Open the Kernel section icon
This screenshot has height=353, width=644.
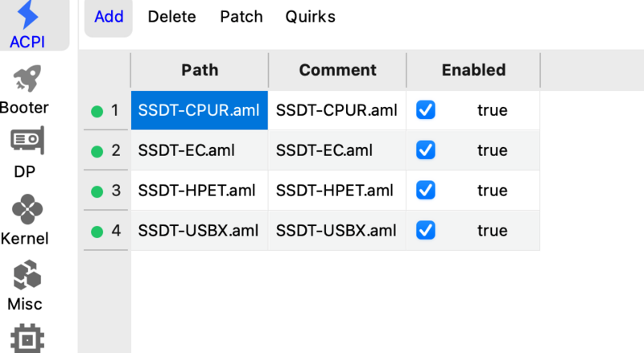[x=27, y=209]
